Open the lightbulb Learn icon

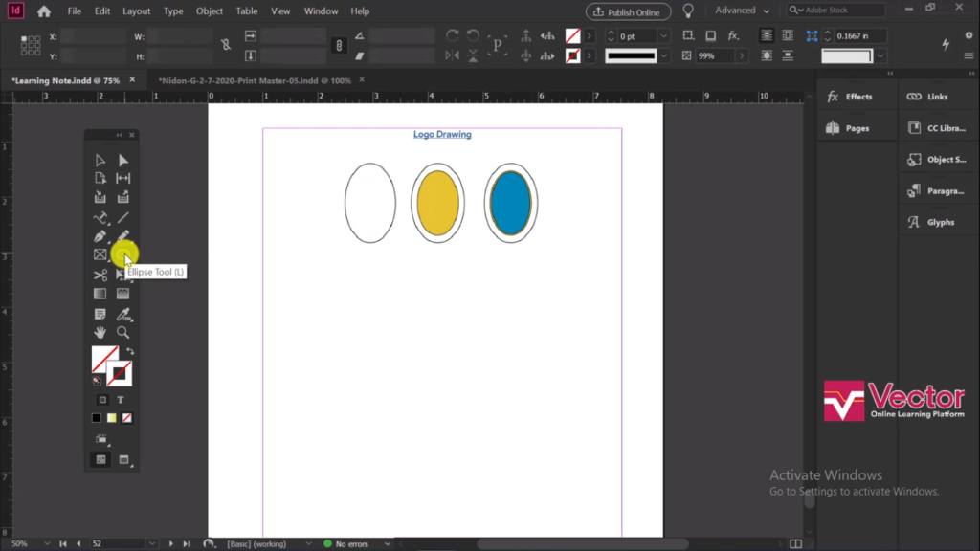[688, 11]
